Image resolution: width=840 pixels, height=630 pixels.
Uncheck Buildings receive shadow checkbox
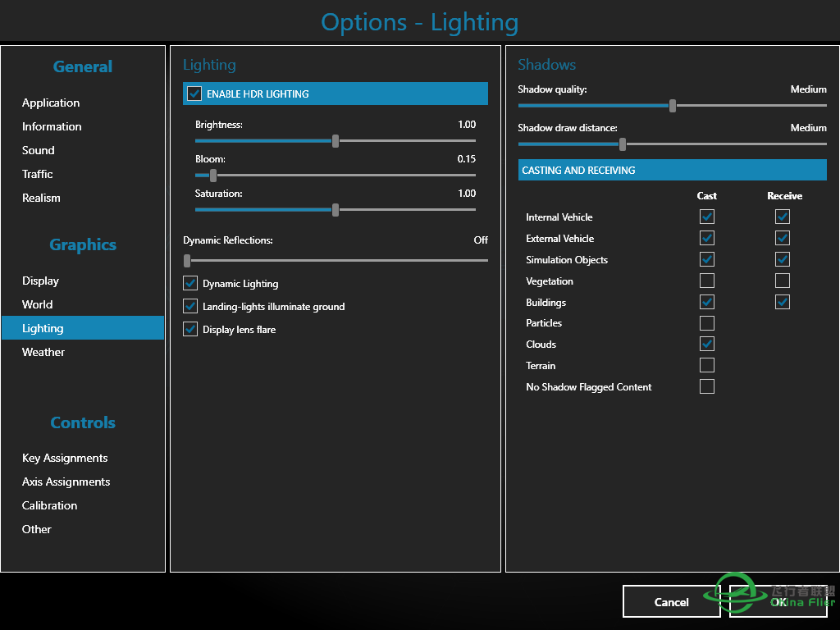782,302
